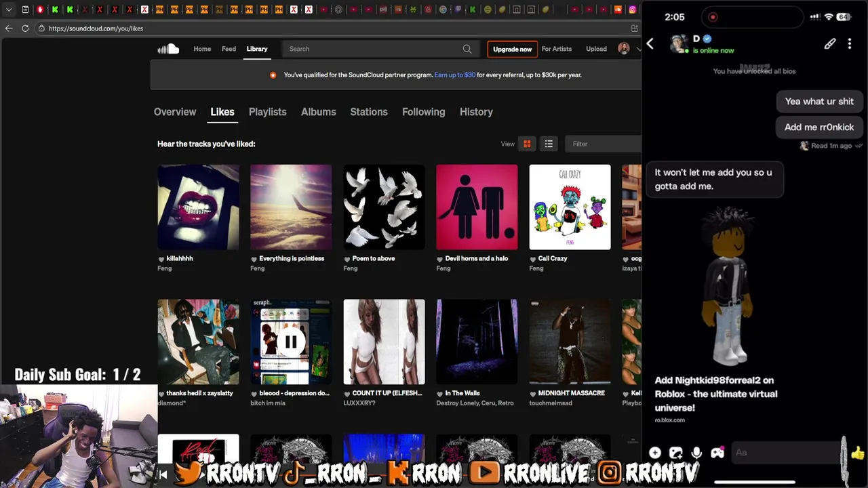Go to Home in the SoundCloud navigation

pos(202,49)
